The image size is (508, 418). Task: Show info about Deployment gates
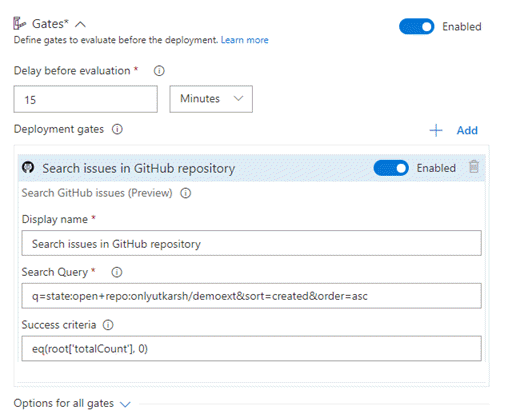click(x=117, y=129)
